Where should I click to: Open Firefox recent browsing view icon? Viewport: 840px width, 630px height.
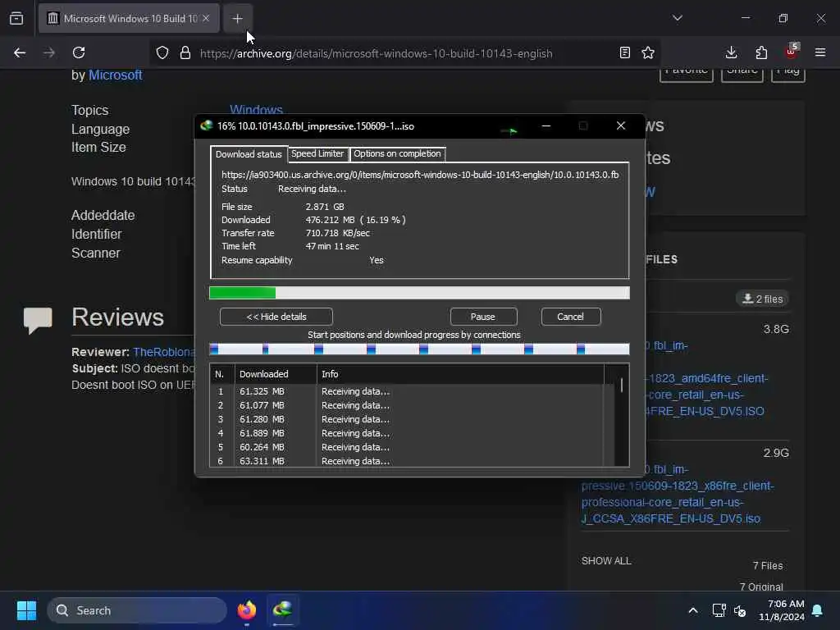tap(16, 18)
